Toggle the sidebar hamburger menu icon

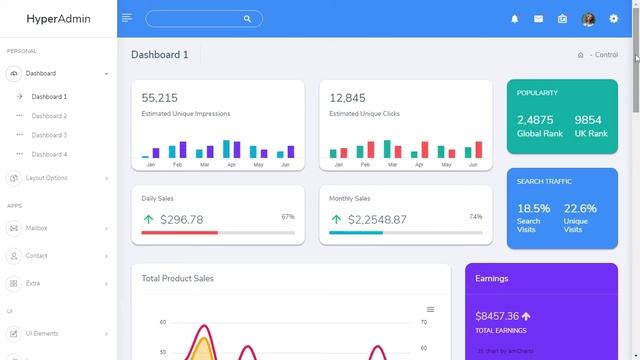(x=127, y=18)
